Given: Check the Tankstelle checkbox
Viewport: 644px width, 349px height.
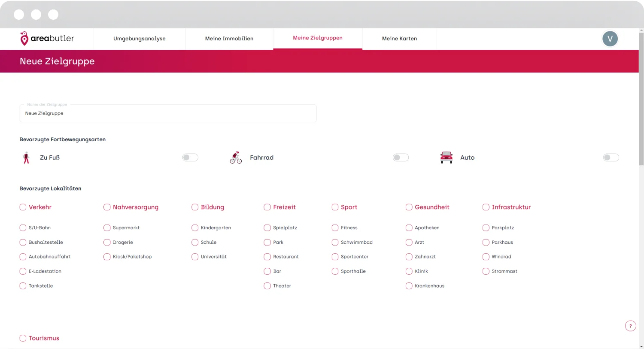Looking at the screenshot, I should 23,286.
